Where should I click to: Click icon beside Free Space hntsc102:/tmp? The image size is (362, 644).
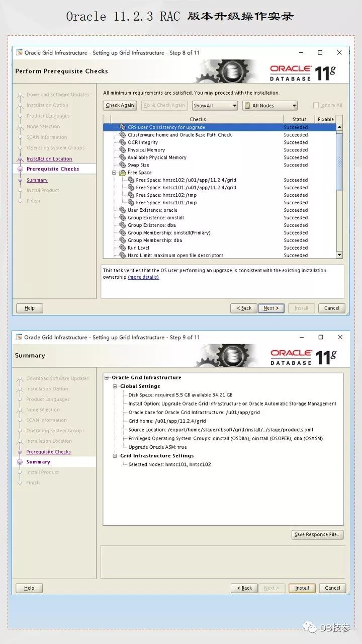click(131, 195)
